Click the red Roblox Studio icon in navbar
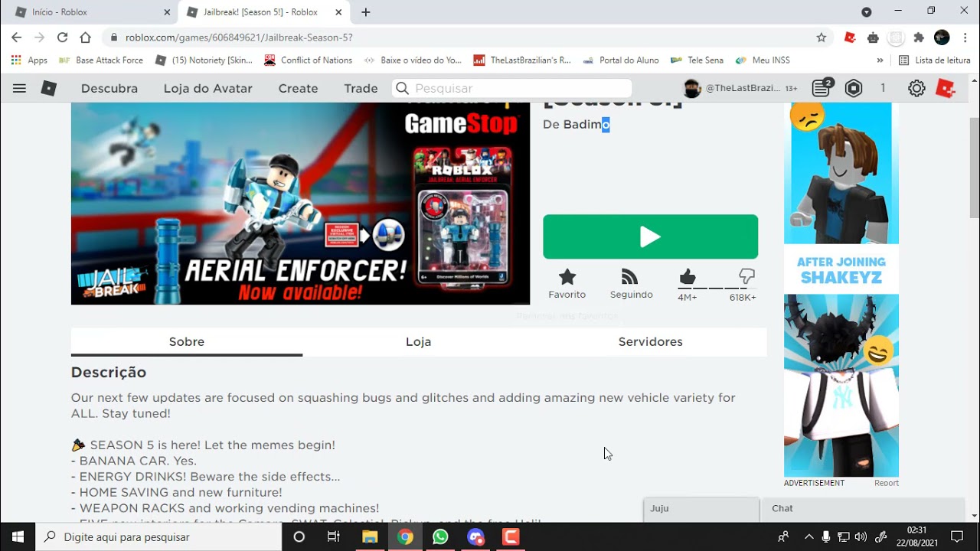This screenshot has height=551, width=980. point(946,89)
